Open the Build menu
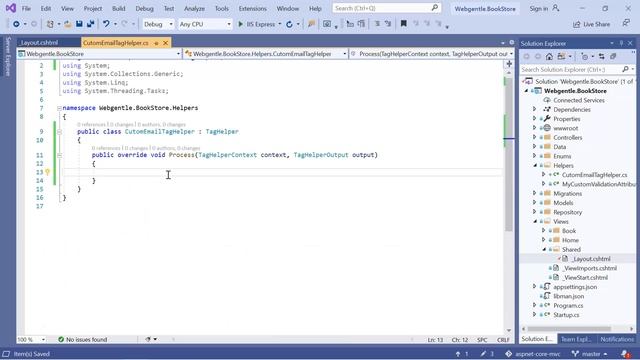The width and height of the screenshot is (640, 360). click(x=119, y=8)
